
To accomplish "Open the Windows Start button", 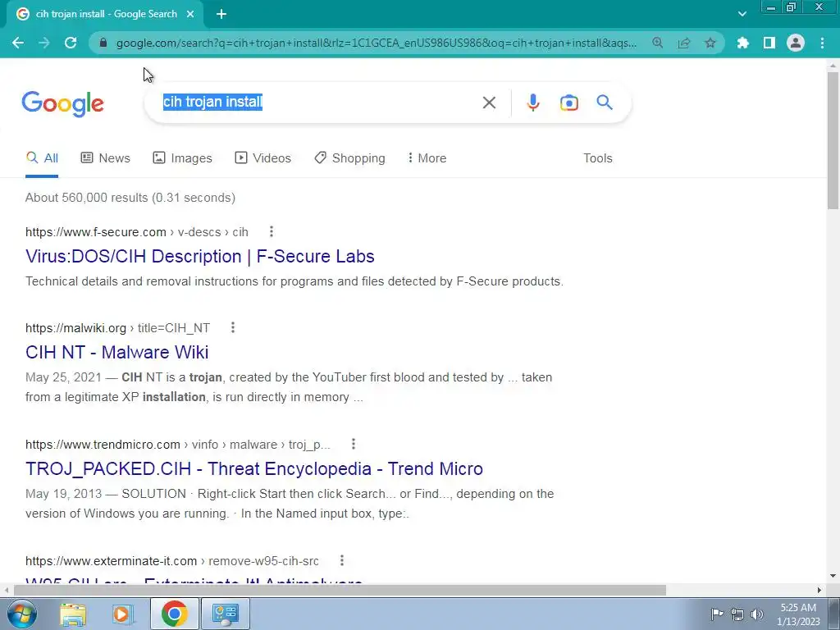I will [x=21, y=614].
